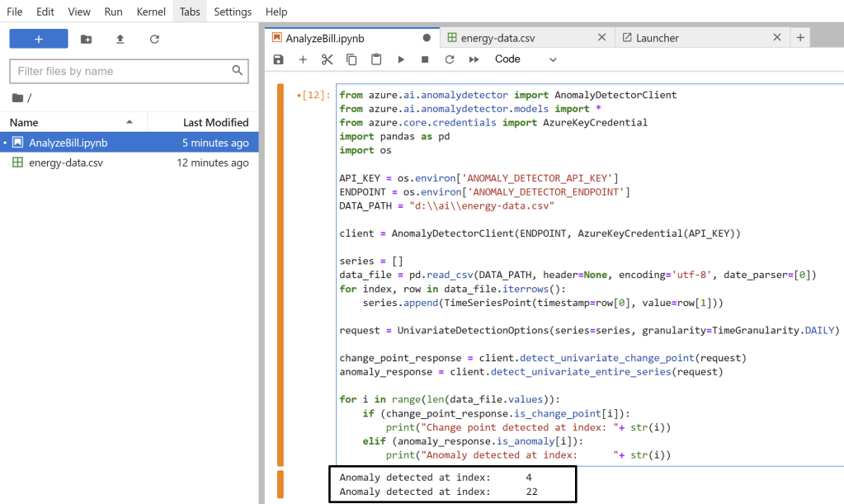This screenshot has width=844, height=504.
Task: Upload files using the upload icon
Action: [x=120, y=39]
